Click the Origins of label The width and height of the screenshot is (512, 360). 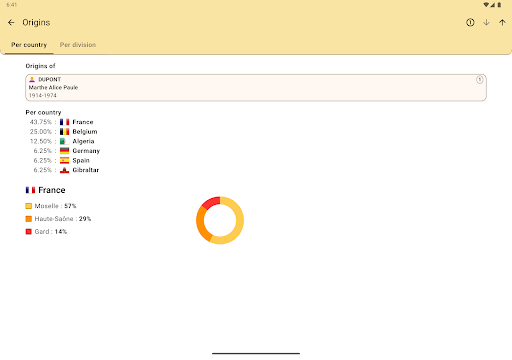point(40,66)
